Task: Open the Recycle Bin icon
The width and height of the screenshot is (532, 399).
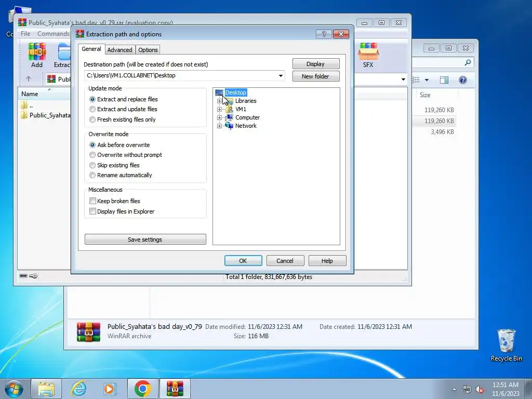Action: pyautogui.click(x=506, y=345)
